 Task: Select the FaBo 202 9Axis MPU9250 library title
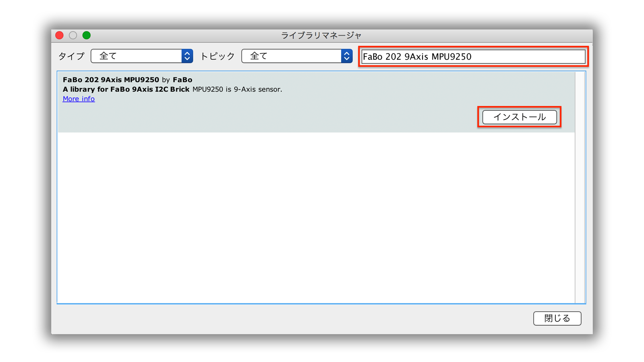click(111, 80)
